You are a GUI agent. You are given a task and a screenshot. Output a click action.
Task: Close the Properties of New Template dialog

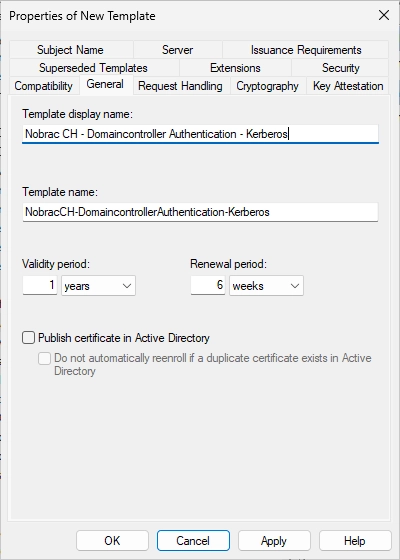(384, 15)
